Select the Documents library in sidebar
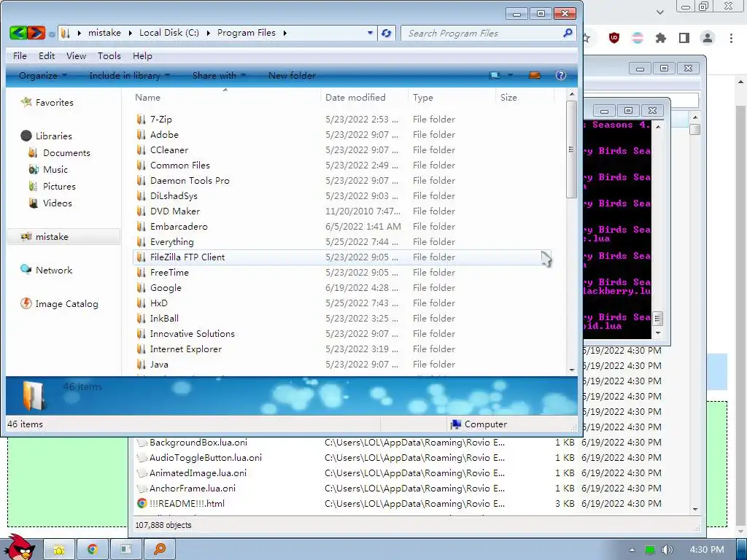This screenshot has width=747, height=560. tap(66, 153)
